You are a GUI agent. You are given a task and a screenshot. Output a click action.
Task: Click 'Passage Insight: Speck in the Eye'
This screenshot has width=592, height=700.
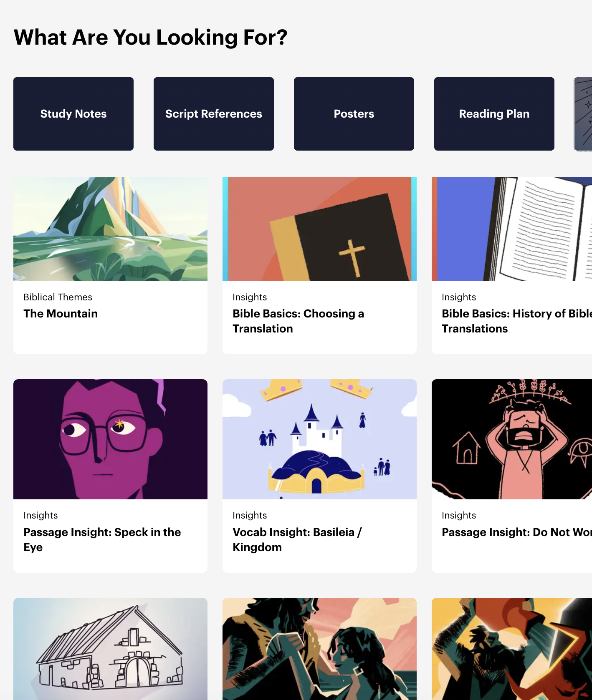(102, 540)
